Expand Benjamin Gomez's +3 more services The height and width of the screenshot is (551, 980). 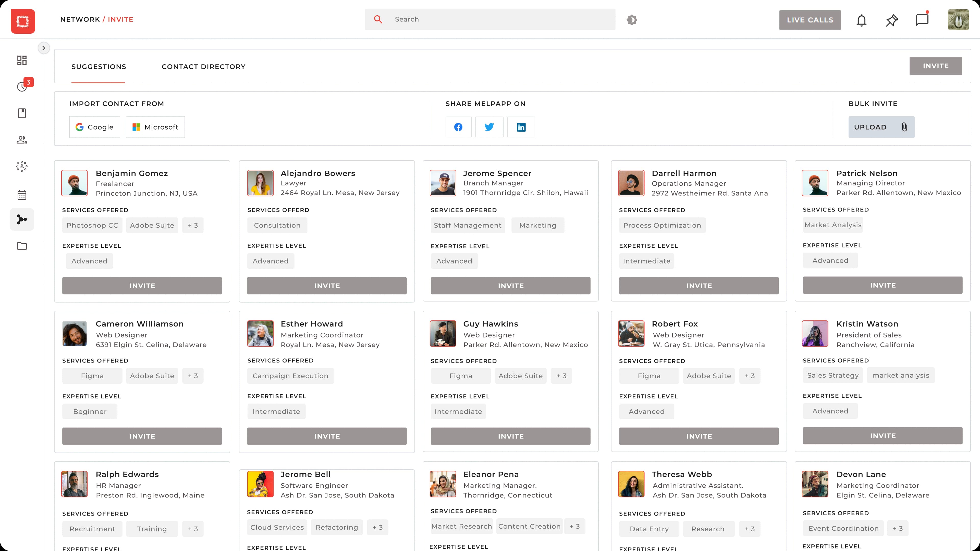coord(193,226)
